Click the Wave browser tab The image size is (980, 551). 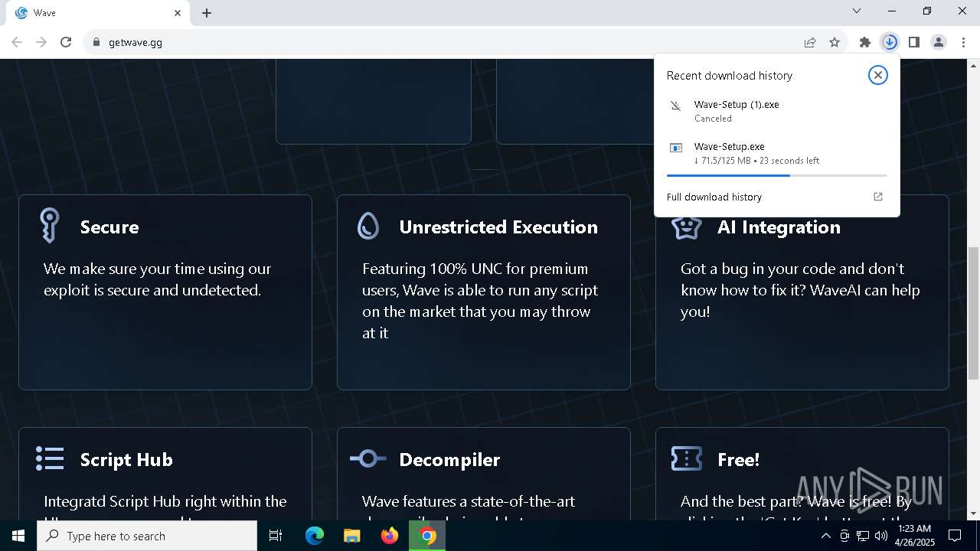click(98, 13)
